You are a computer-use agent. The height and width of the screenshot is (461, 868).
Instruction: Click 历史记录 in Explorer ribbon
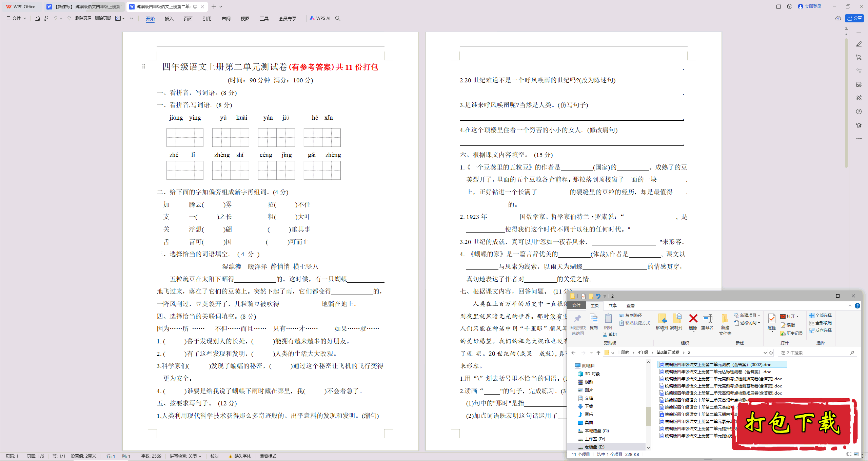point(792,334)
